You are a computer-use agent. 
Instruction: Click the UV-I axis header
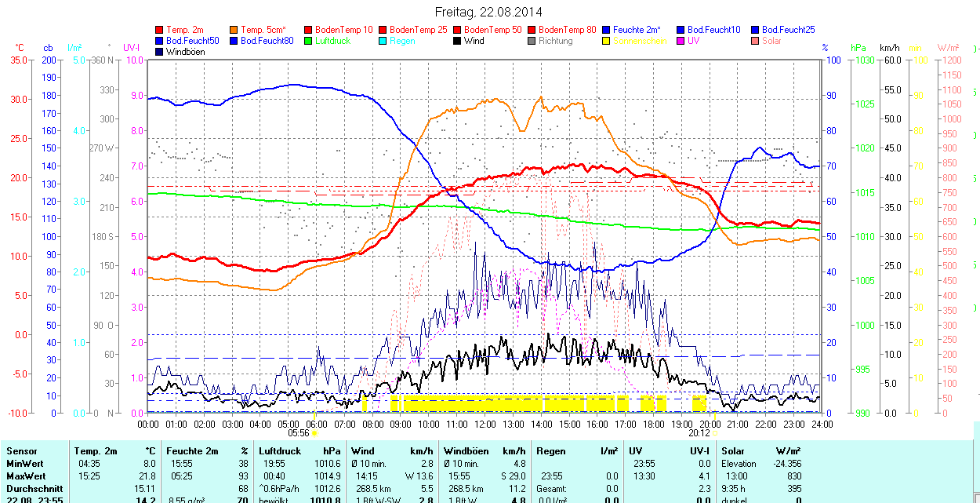coord(132,48)
